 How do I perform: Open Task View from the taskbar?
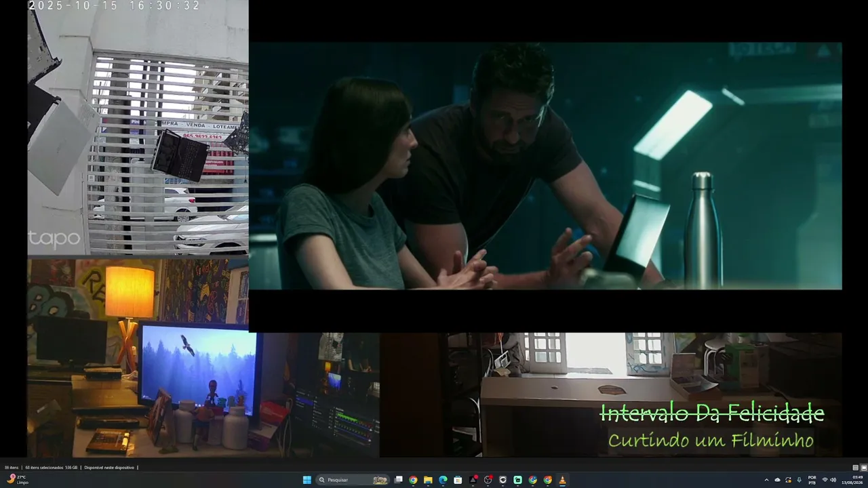(399, 480)
